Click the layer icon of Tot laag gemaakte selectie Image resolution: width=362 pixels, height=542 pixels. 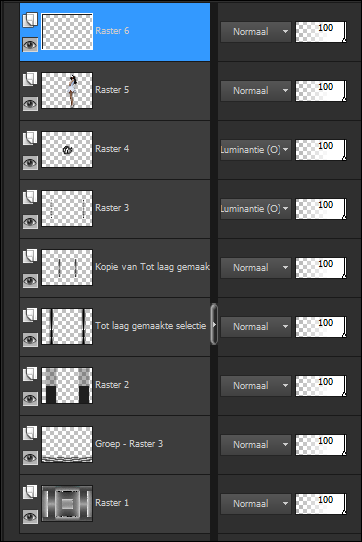(x=30, y=315)
